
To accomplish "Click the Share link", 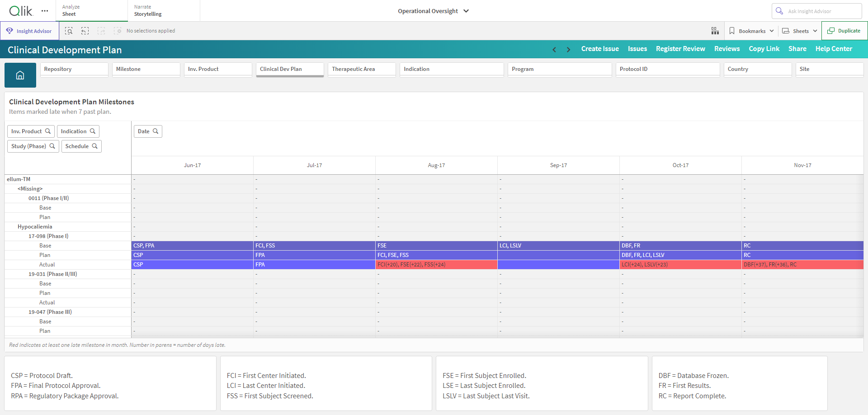I will point(797,49).
